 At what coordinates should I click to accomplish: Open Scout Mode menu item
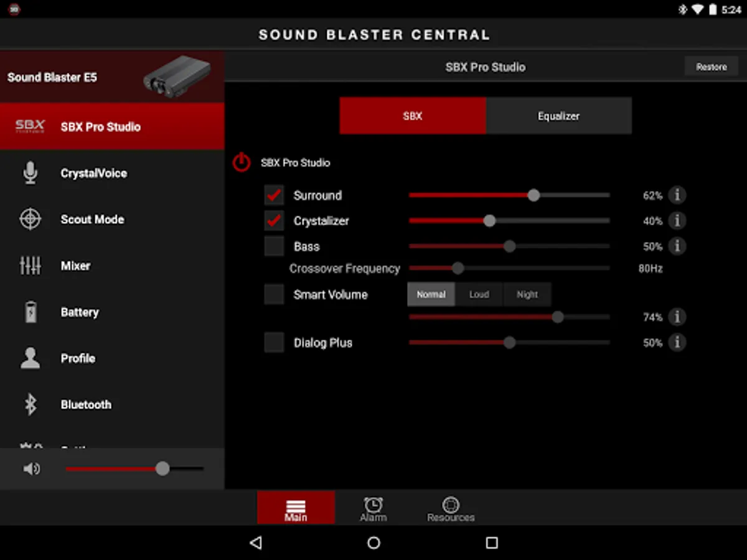(x=112, y=219)
